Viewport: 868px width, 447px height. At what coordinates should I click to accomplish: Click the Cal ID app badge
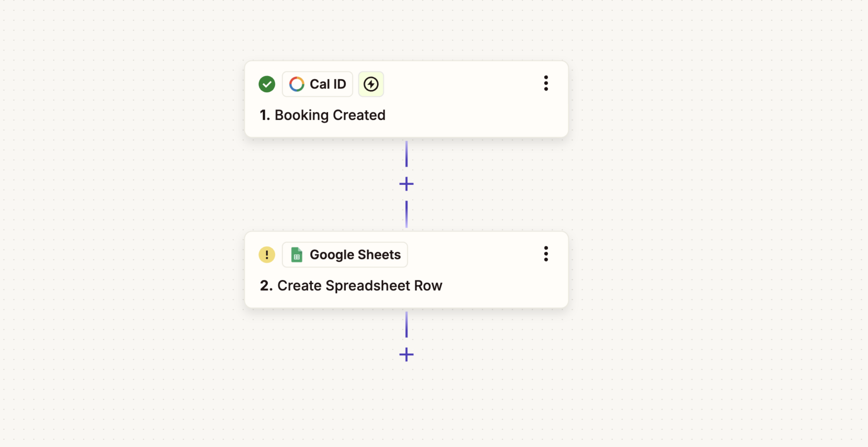pyautogui.click(x=317, y=84)
